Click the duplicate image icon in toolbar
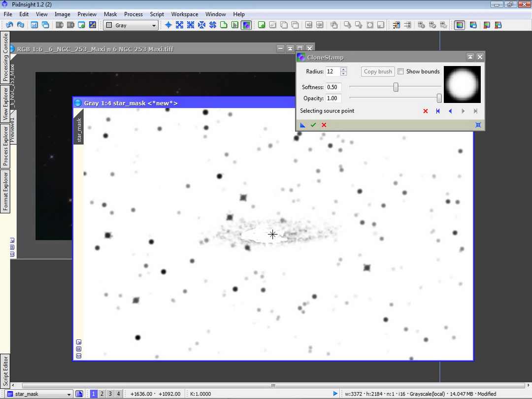The width and height of the screenshot is (532, 399). pyautogui.click(x=45, y=25)
